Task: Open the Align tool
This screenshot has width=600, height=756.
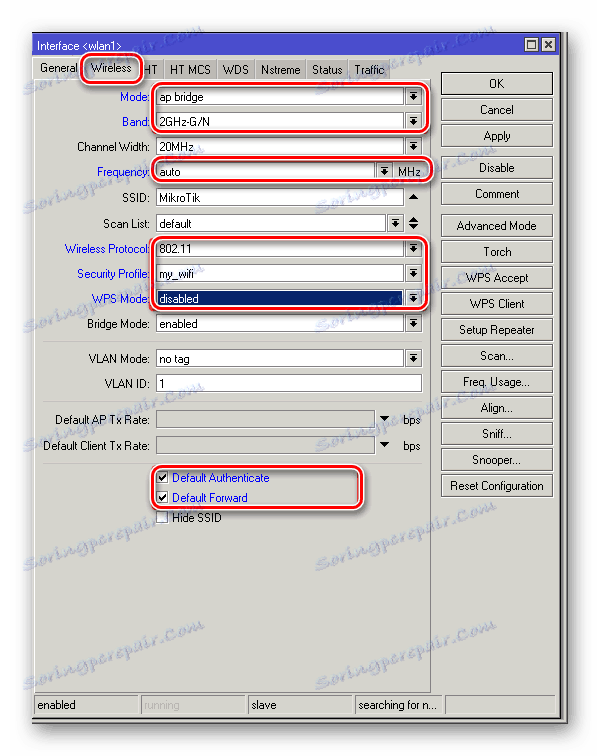Action: (497, 408)
